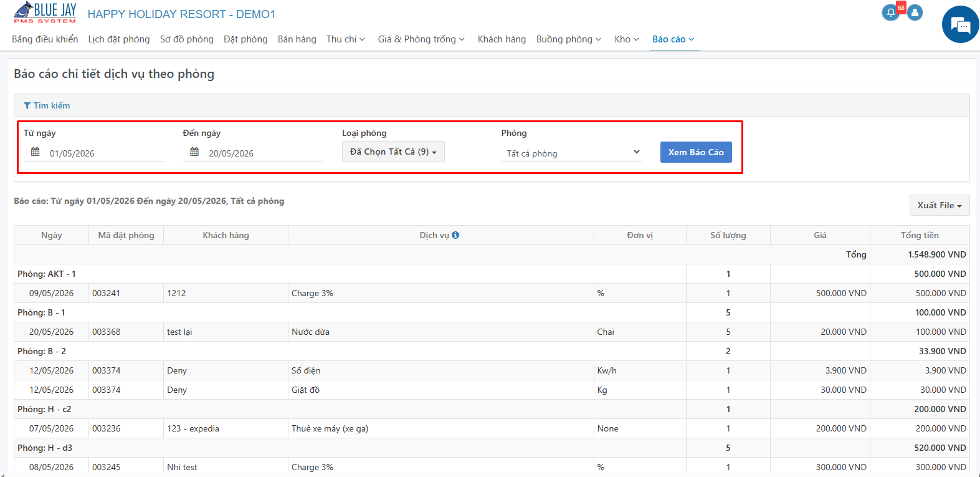The width and height of the screenshot is (980, 477).
Task: Click the Phòng: H - c2 group row
Action: (492, 409)
